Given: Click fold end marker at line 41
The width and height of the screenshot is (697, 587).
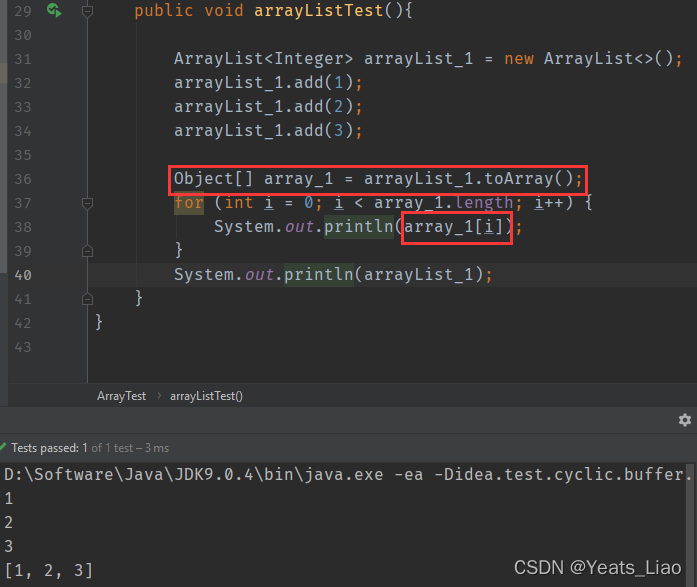Looking at the screenshot, I should coord(87,299).
